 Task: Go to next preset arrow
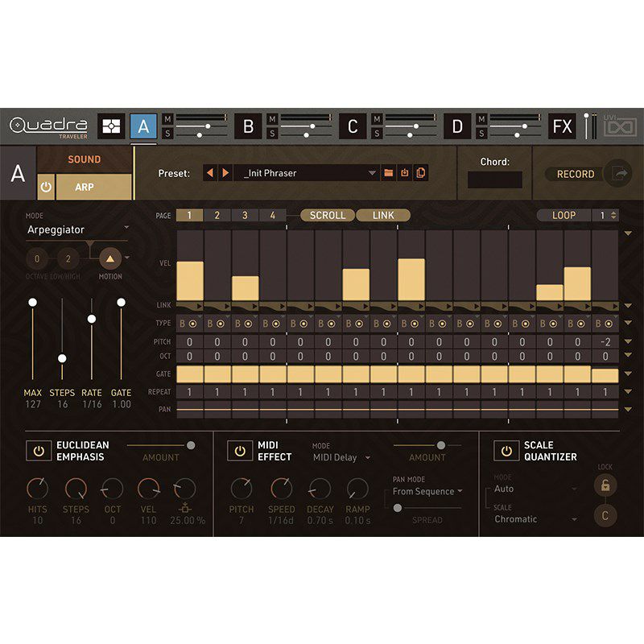tap(225, 173)
